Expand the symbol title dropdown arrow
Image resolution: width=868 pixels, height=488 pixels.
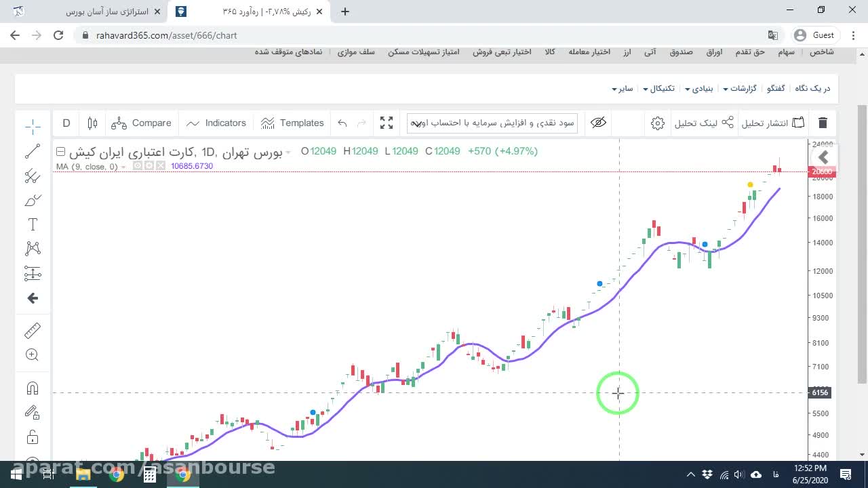(x=288, y=152)
